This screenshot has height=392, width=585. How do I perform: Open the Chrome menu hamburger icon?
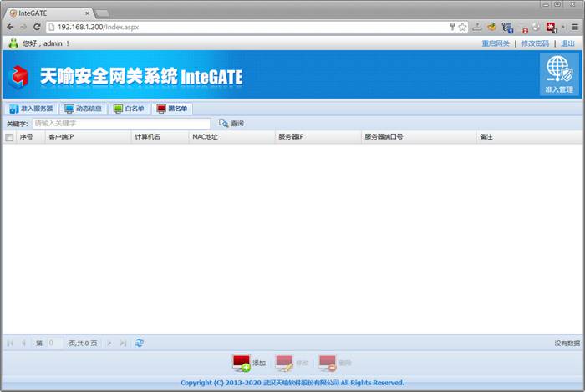[575, 27]
